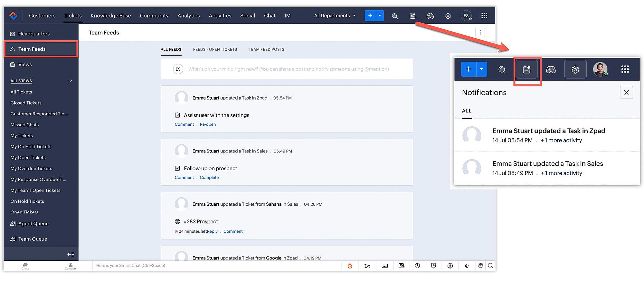Image resolution: width=644 pixels, height=283 pixels.
Task: Toggle night mode moon icon
Action: pos(467,266)
